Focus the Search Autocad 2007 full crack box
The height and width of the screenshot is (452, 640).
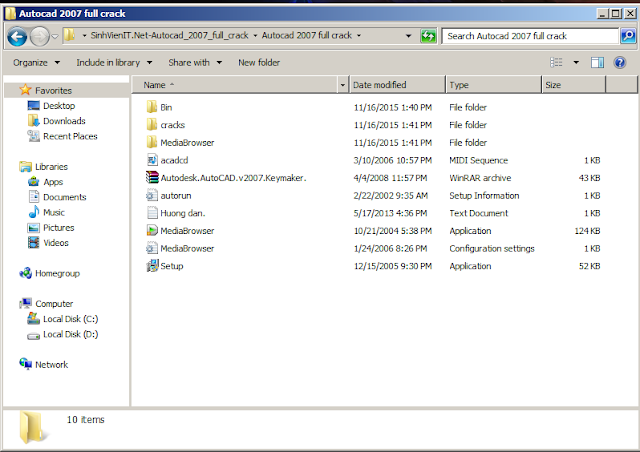[530, 36]
